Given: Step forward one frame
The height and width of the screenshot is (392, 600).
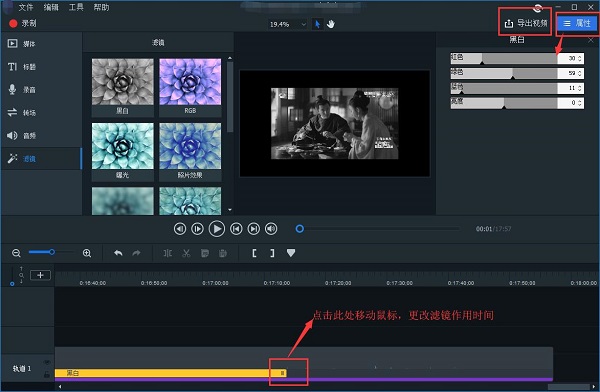Looking at the screenshot, I should (x=197, y=229).
